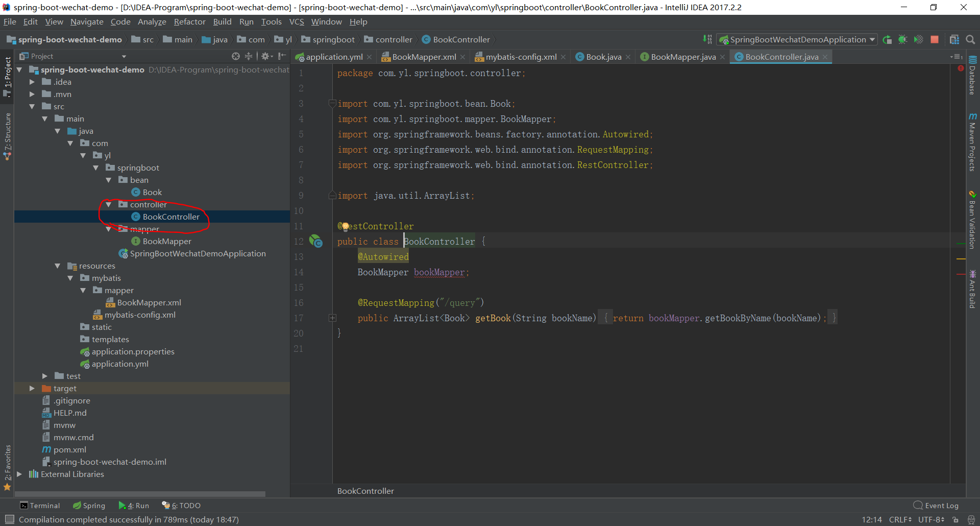Screen dimensions: 980x526
Task: Switch to the BookMapper.xml tab
Action: tap(424, 57)
